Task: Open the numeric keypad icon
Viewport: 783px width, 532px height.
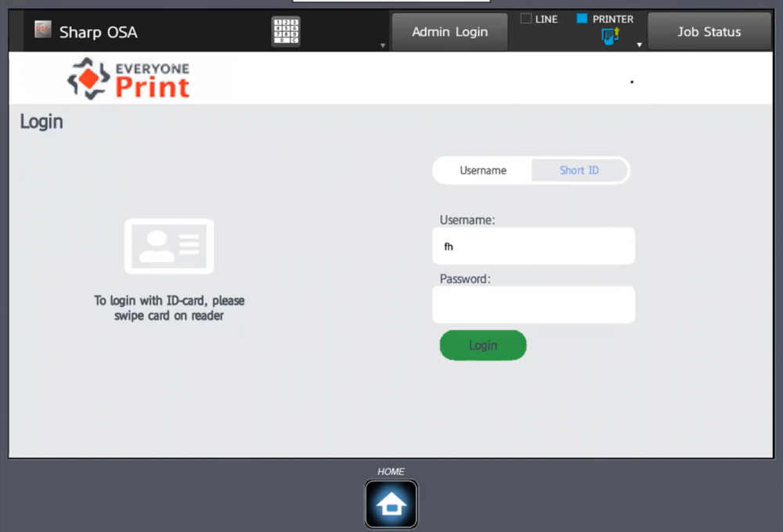Action: (x=285, y=30)
